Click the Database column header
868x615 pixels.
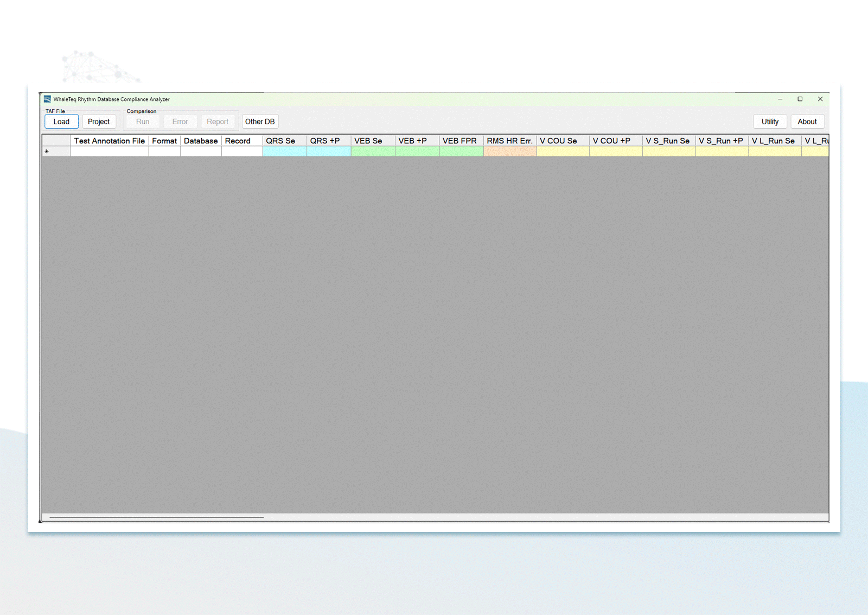tap(201, 141)
